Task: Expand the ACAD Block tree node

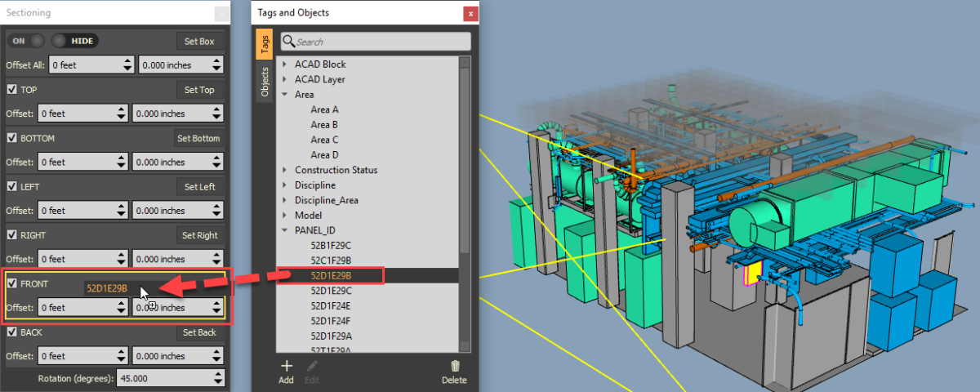Action: point(284,65)
